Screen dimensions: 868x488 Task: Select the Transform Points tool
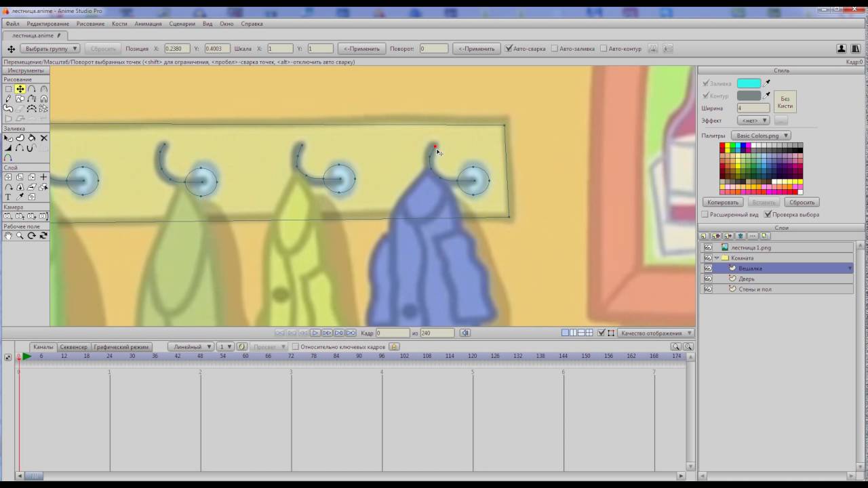(20, 89)
